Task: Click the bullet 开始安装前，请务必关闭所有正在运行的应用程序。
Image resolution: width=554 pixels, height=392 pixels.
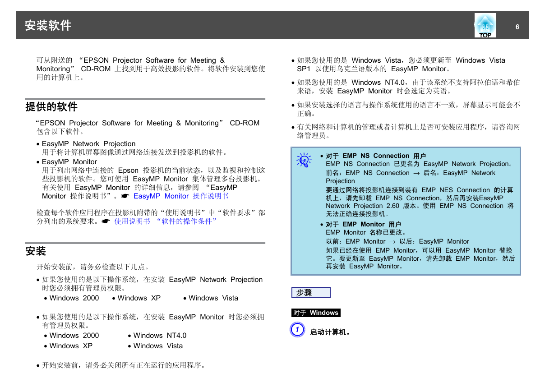Action: [125, 365]
